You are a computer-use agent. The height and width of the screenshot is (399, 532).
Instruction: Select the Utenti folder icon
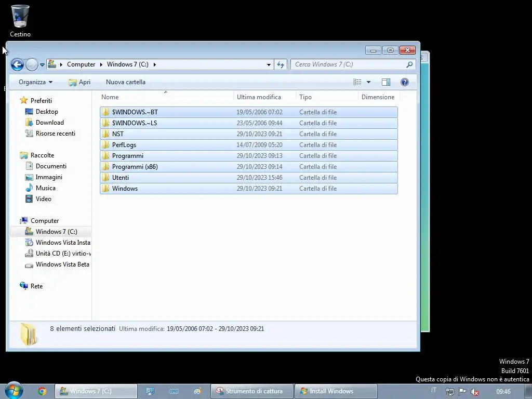coord(106,178)
